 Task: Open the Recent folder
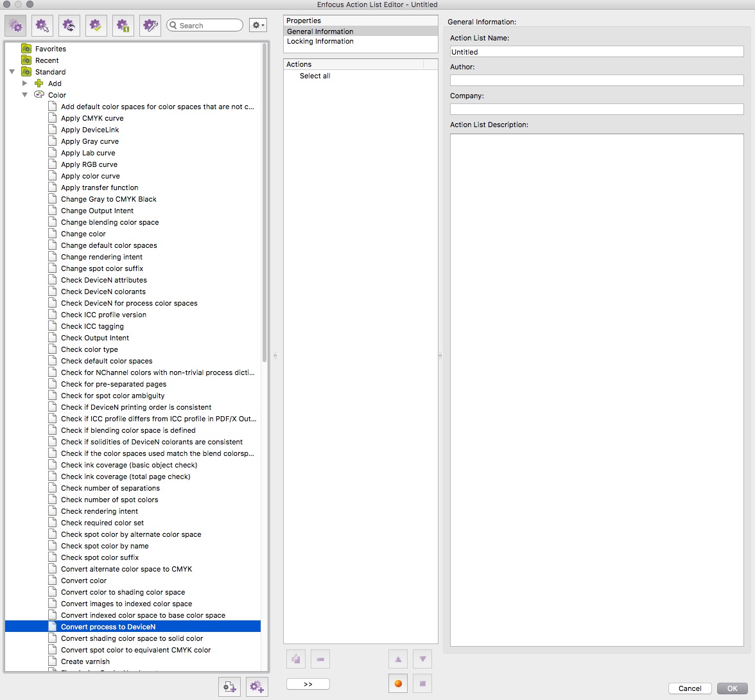point(47,60)
